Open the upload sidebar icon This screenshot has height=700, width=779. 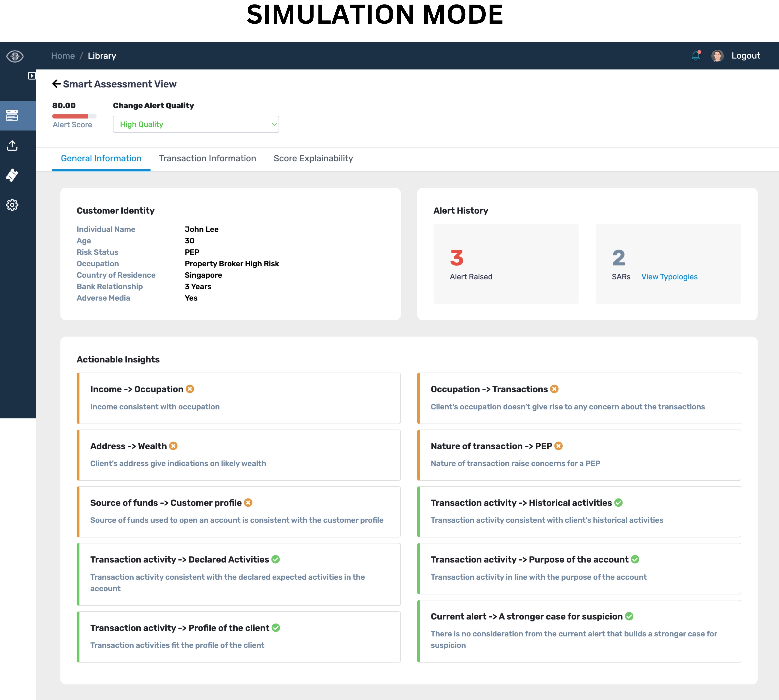pos(12,145)
